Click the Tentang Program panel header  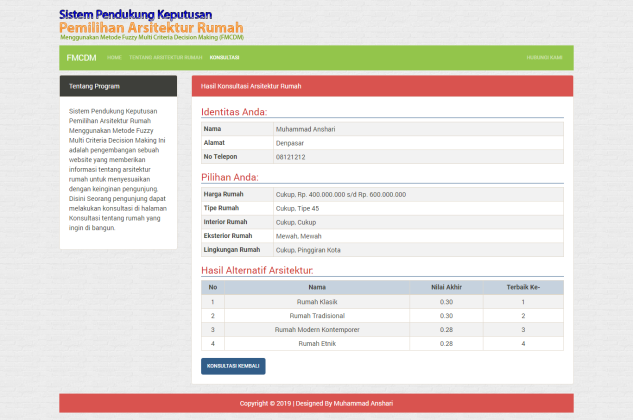[x=118, y=86]
